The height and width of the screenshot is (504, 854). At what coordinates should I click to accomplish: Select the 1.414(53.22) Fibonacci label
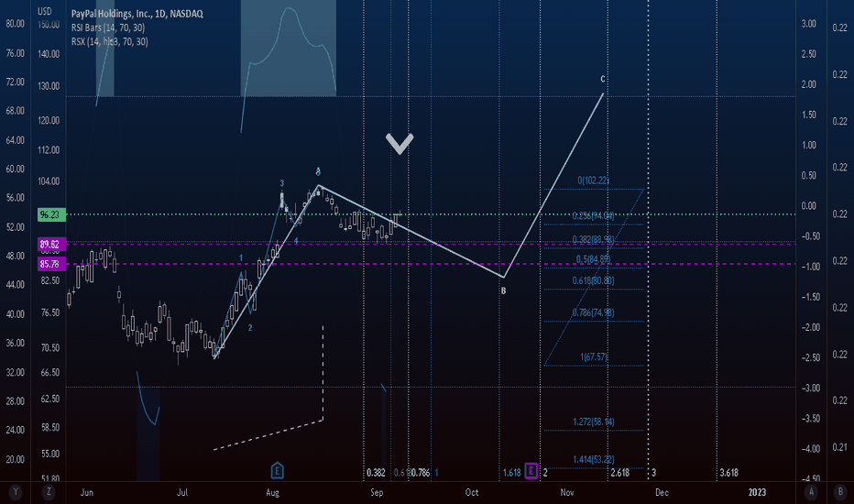click(593, 460)
